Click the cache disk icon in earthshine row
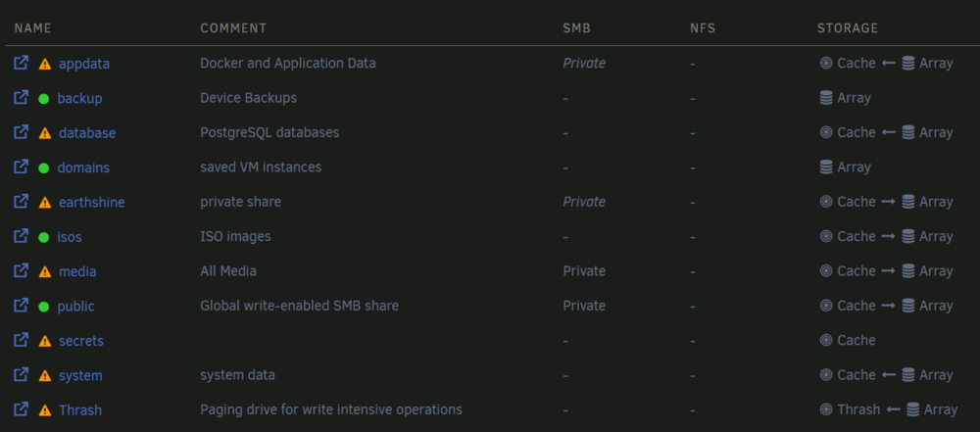The height and width of the screenshot is (432, 980). 826,202
